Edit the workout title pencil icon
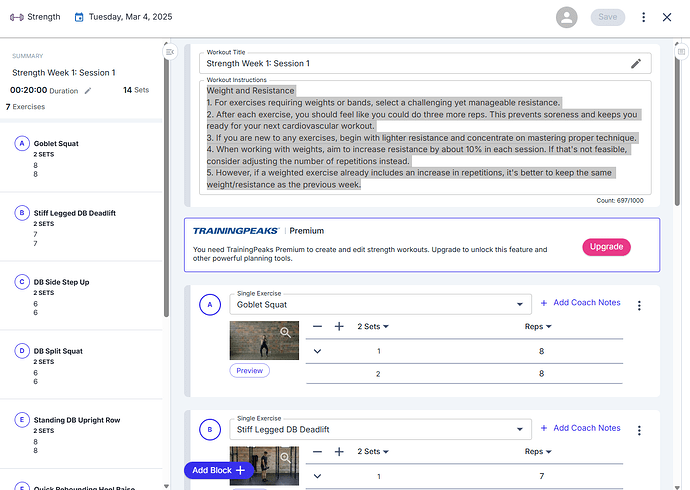Screen dimensions: 690x490 click(x=635, y=64)
